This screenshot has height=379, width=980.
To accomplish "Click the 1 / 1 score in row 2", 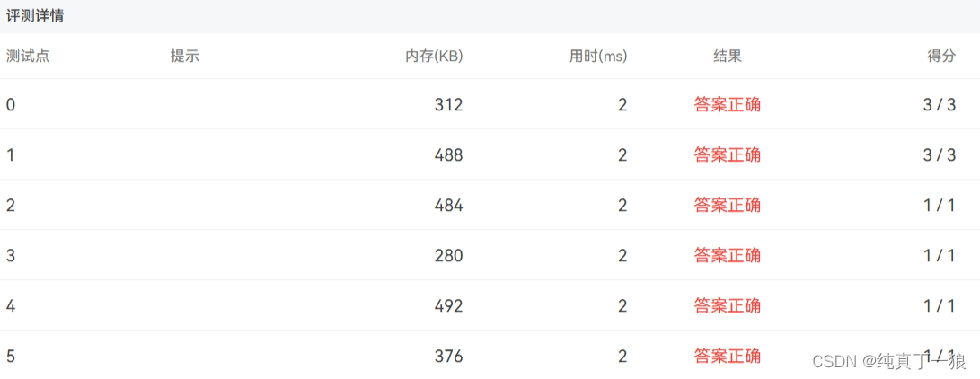I will click(940, 205).
